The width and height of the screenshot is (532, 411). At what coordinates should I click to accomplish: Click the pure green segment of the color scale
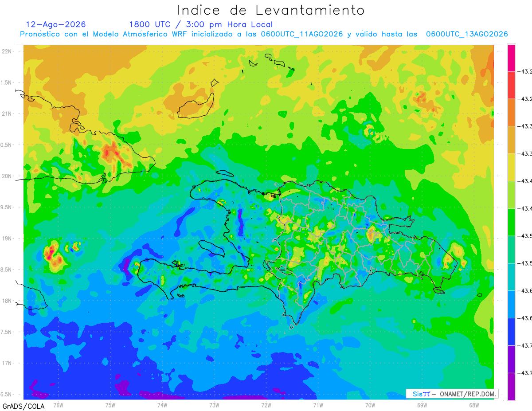(x=511, y=222)
